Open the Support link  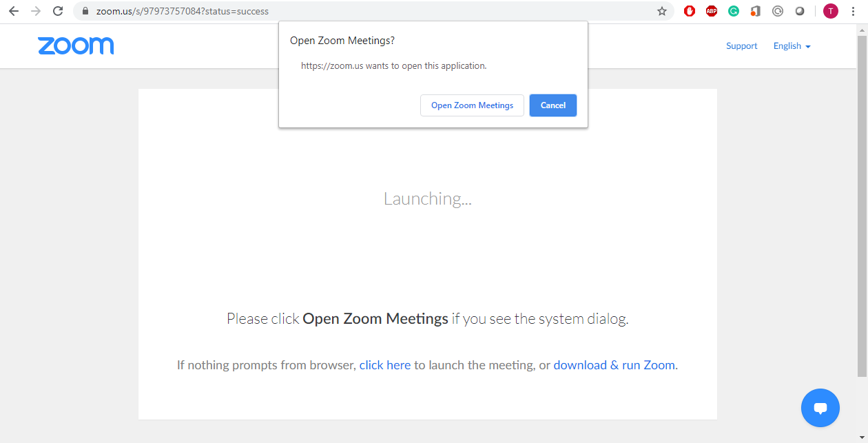741,46
